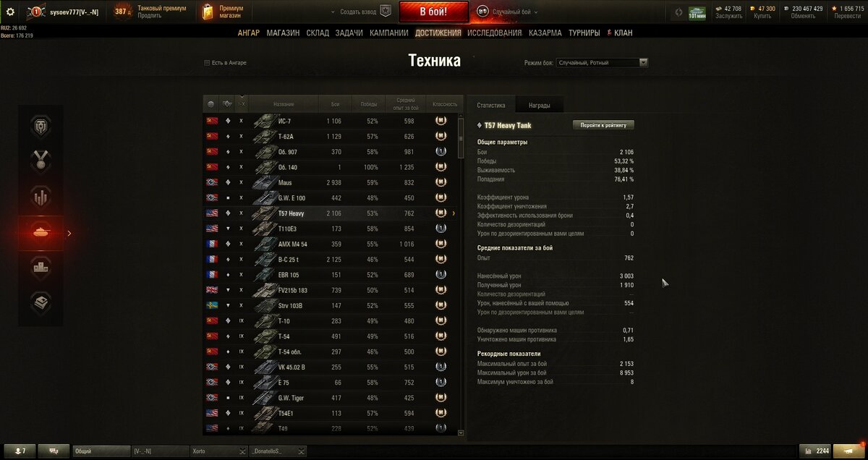Click Перейти к рейтингу button
The image size is (868, 460).
603,125
